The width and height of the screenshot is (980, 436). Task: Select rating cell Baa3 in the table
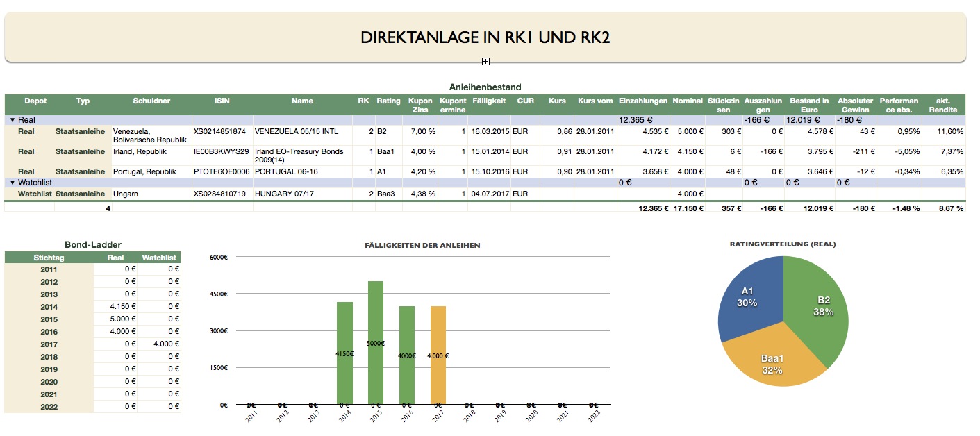coord(385,194)
